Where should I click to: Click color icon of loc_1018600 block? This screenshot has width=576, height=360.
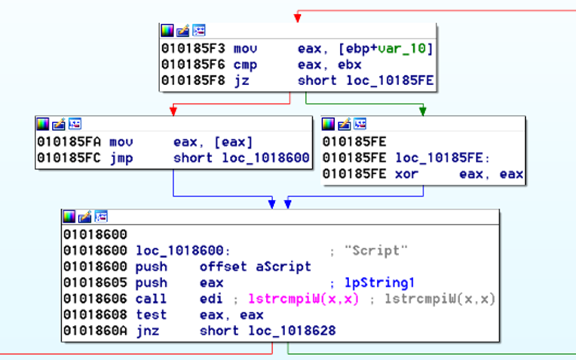click(x=69, y=217)
